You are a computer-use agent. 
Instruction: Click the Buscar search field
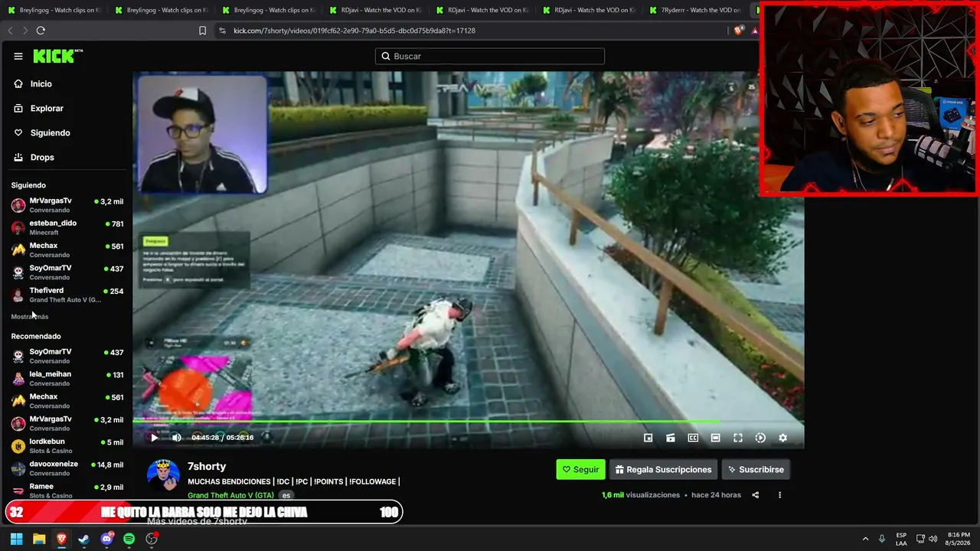[490, 56]
